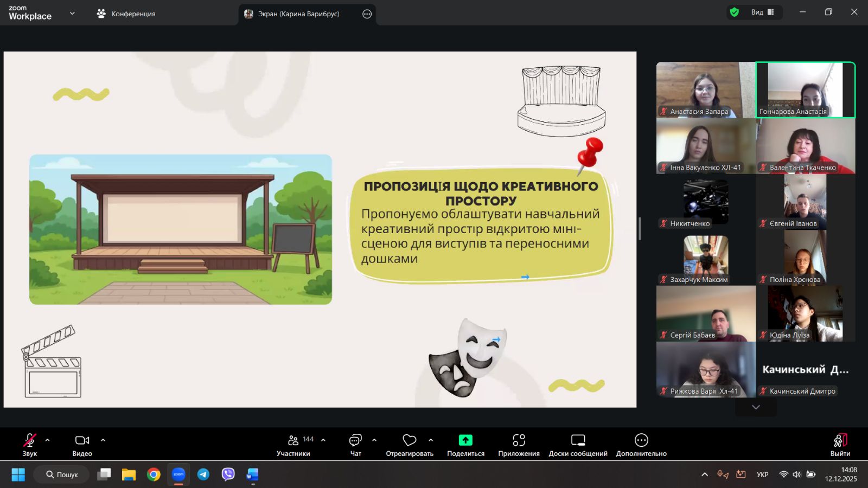868x488 pixels.
Task: Toggle camera with Видео button
Action: pos(82,440)
